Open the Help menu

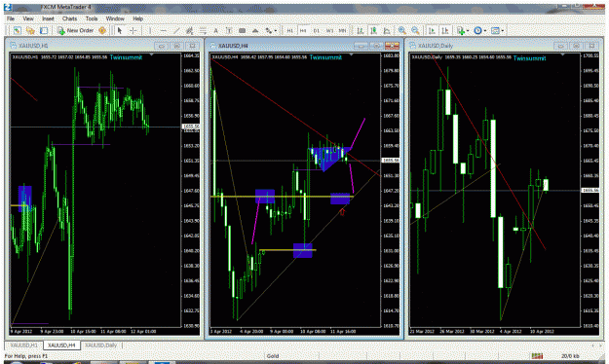pyautogui.click(x=138, y=18)
